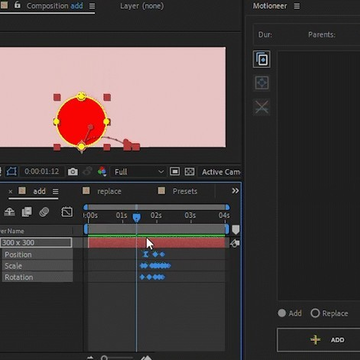Viewport: 360px width, 360px height.
Task: Select the 300 x 300 layer name
Action: 36,242
